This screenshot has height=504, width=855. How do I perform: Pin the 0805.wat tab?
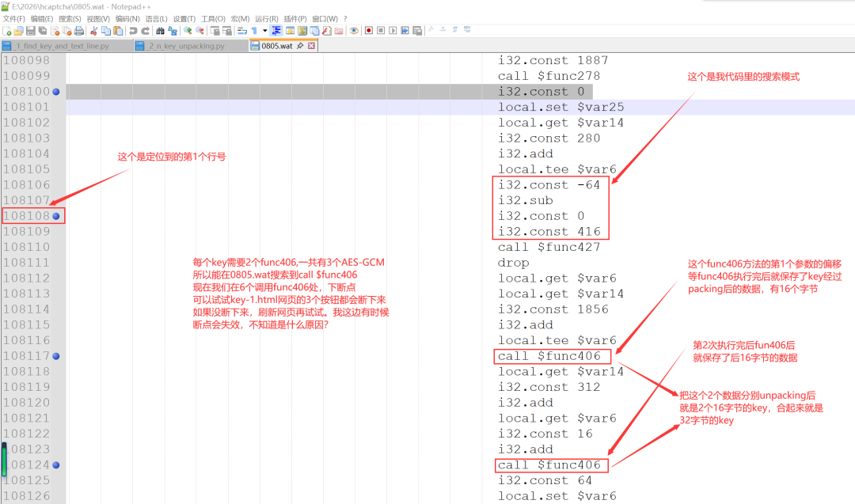click(x=300, y=46)
